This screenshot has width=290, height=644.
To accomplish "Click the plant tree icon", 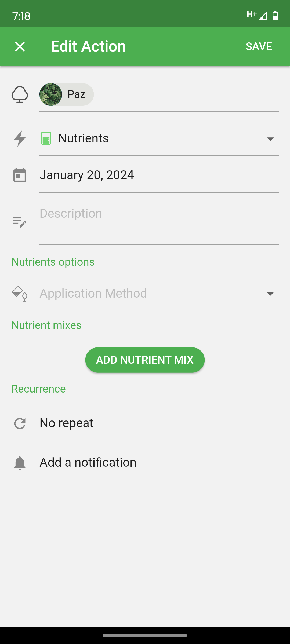I will tap(20, 94).
